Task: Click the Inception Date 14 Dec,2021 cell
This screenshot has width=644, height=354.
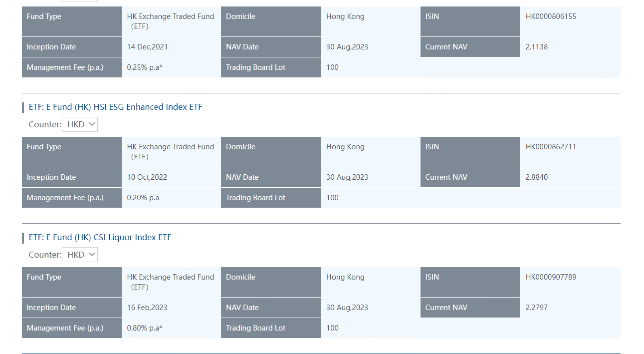Action: pos(147,46)
